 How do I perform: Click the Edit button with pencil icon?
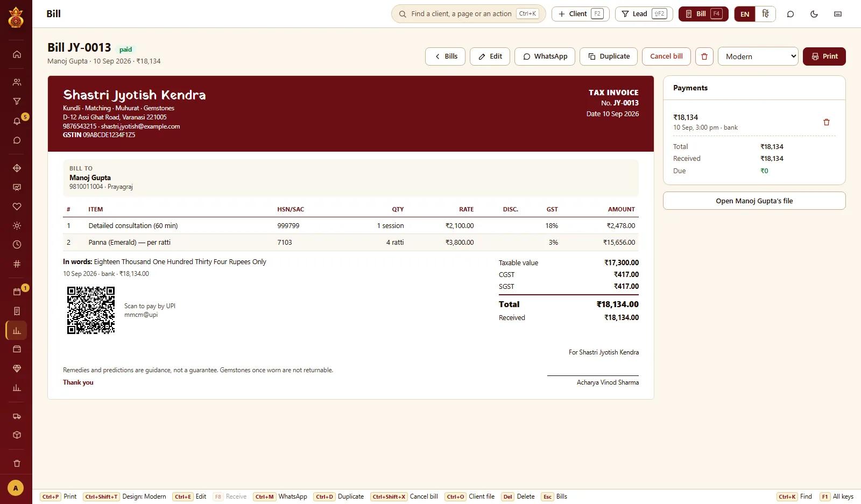coord(490,56)
